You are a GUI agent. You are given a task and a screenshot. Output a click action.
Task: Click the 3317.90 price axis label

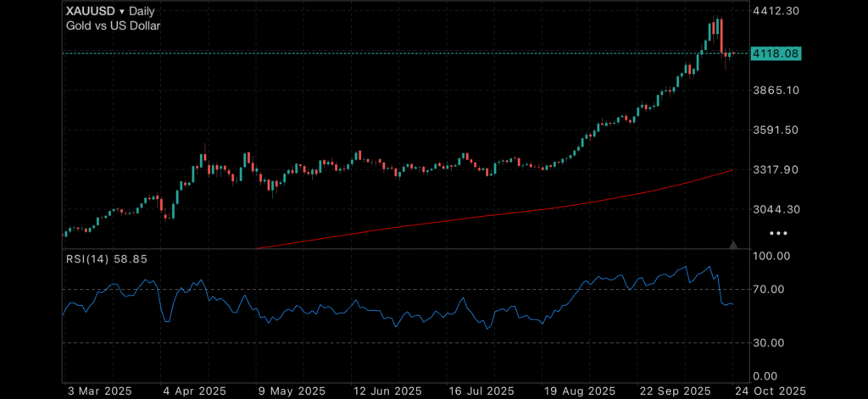(776, 169)
